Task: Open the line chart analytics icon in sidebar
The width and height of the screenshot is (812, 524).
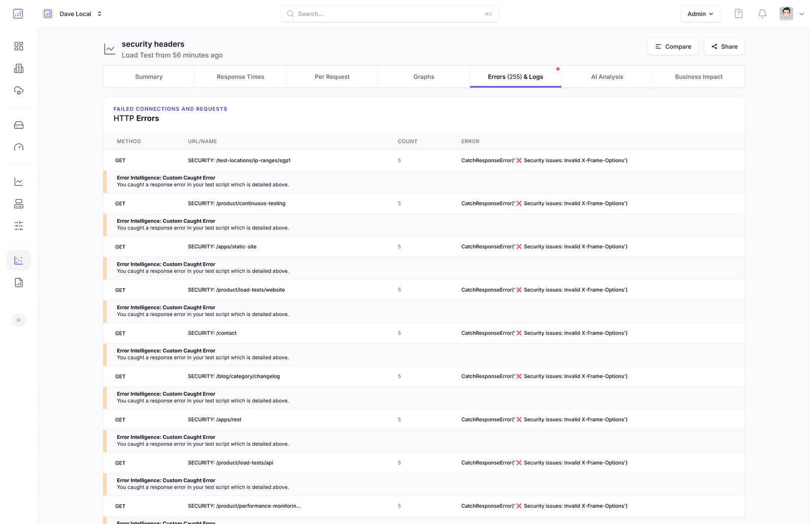Action: [18, 181]
